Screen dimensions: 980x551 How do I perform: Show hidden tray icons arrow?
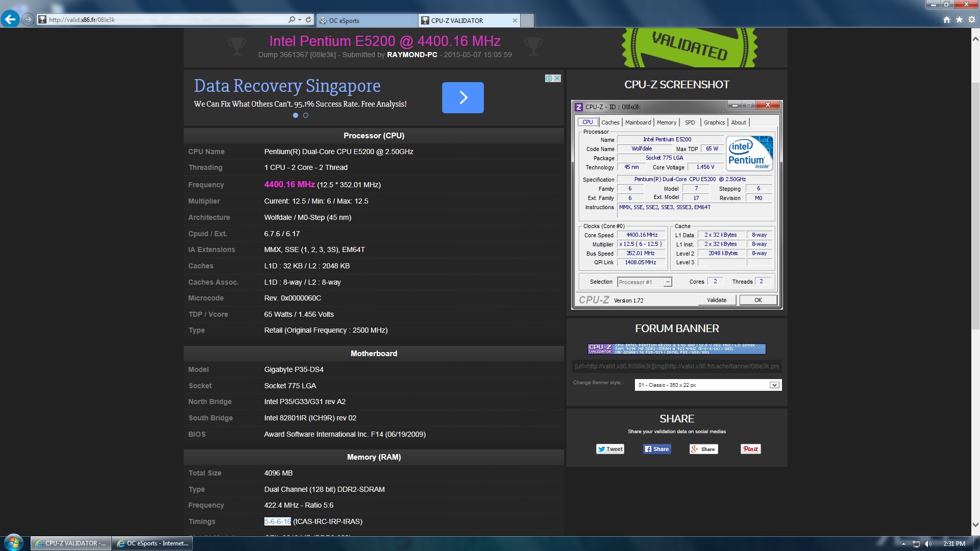coord(903,544)
